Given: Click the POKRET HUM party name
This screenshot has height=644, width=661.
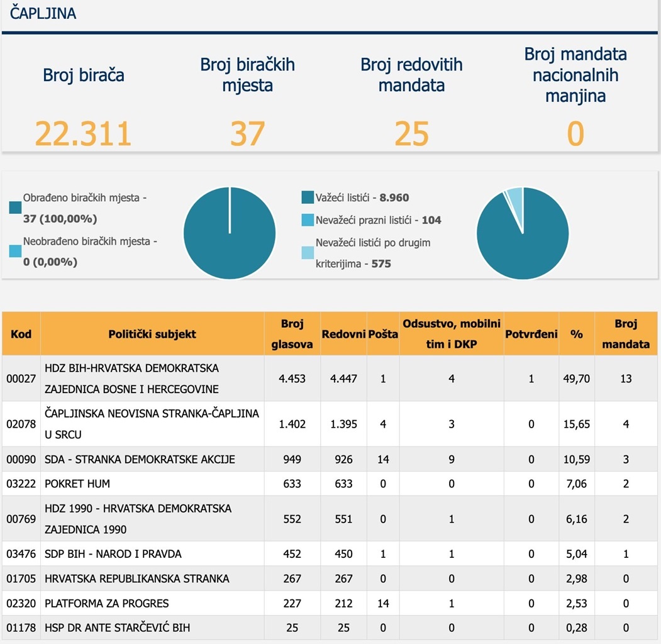Looking at the screenshot, I should click(x=77, y=484).
